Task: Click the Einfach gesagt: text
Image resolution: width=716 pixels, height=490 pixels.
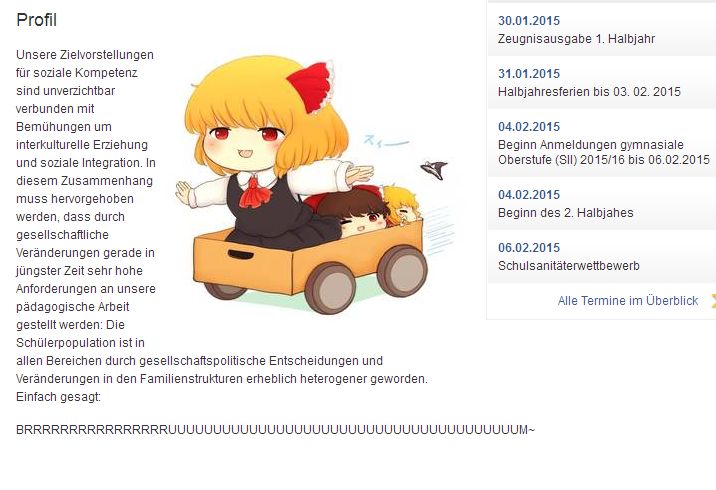Action: click(58, 397)
